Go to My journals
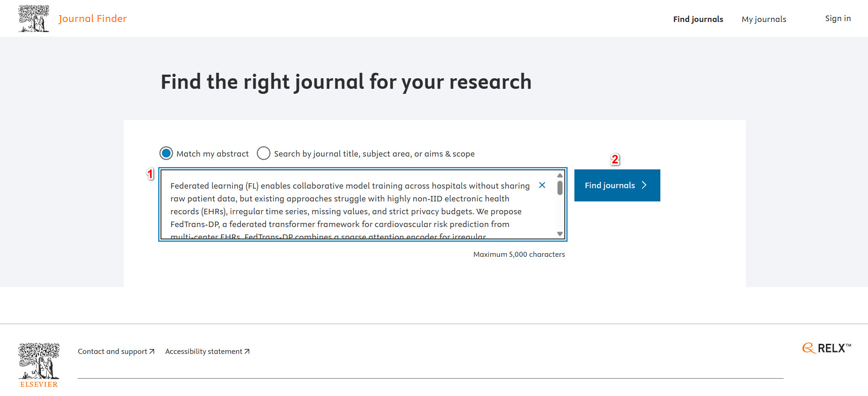 point(764,19)
